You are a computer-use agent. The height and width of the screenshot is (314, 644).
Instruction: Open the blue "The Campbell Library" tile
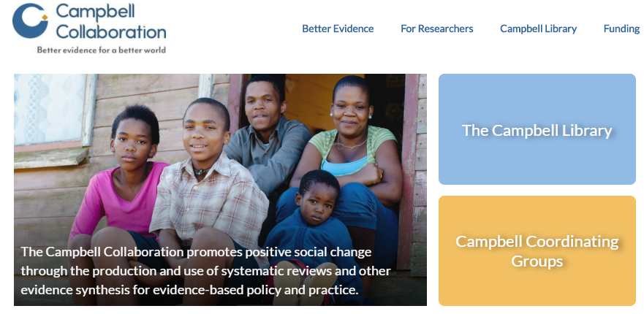(537, 130)
